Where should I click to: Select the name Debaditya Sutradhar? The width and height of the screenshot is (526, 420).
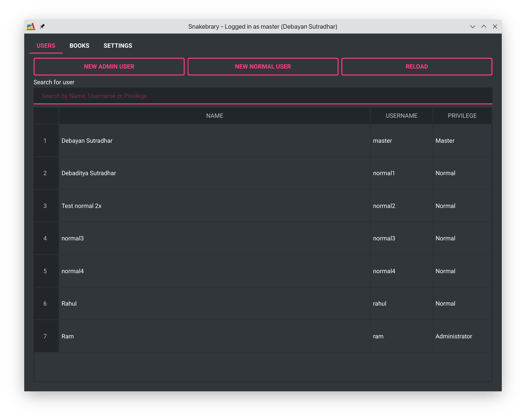tap(215, 173)
